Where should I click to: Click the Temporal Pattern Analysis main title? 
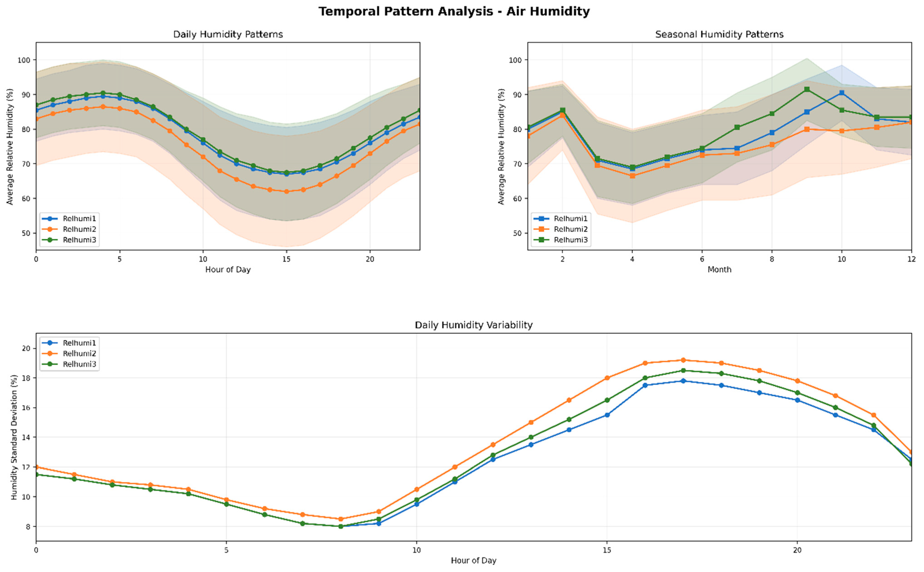pyautogui.click(x=454, y=11)
